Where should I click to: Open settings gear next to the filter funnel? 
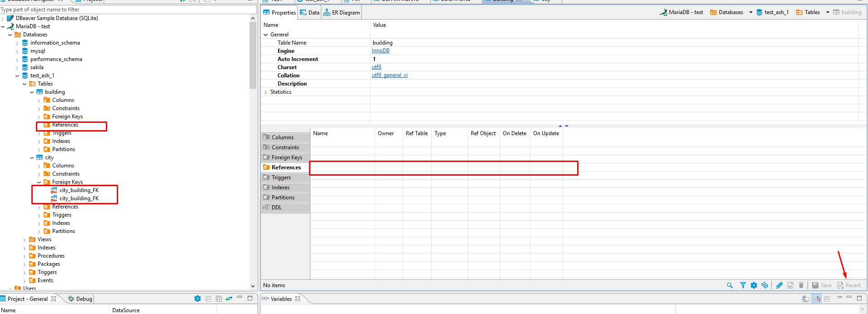[x=754, y=285]
